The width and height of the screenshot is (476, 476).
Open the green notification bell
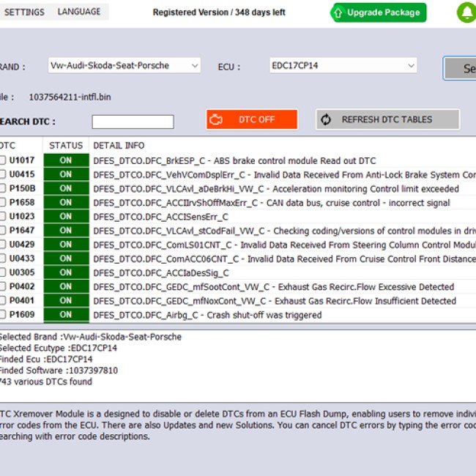point(467,12)
